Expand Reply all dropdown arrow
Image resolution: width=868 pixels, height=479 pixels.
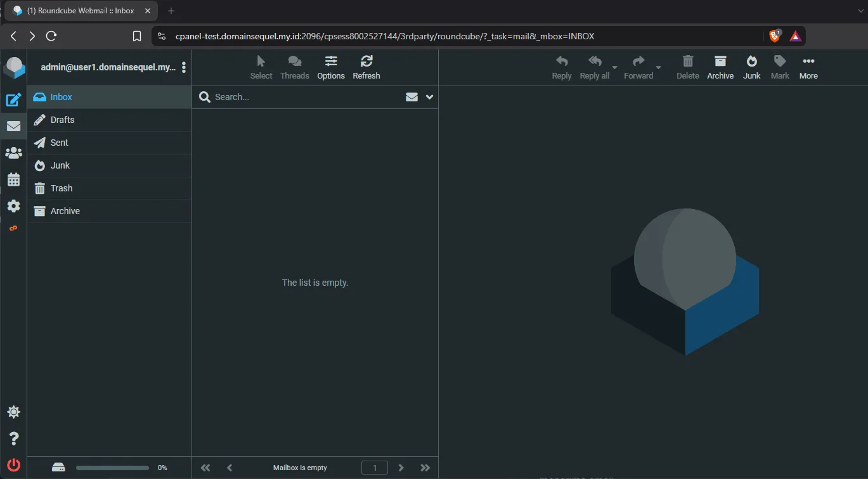614,68
